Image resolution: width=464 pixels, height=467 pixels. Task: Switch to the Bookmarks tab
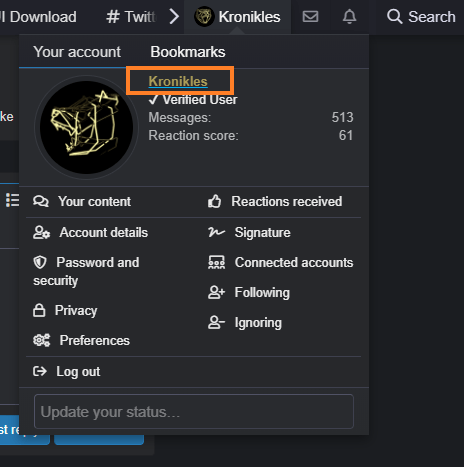188,52
